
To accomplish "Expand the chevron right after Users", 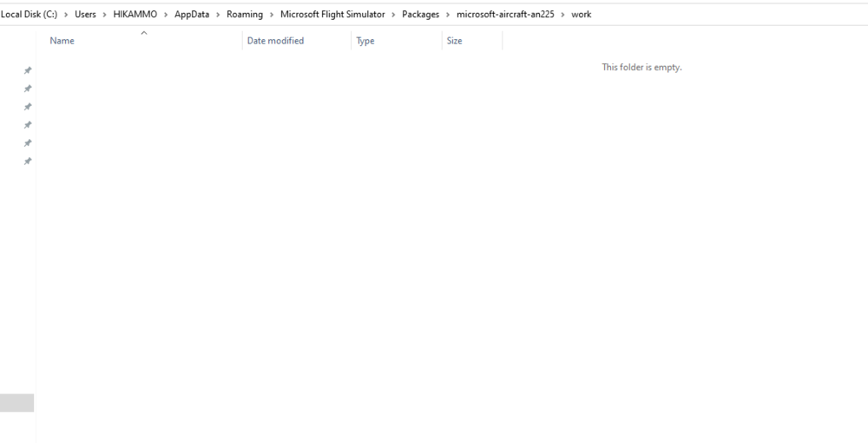I will point(105,14).
